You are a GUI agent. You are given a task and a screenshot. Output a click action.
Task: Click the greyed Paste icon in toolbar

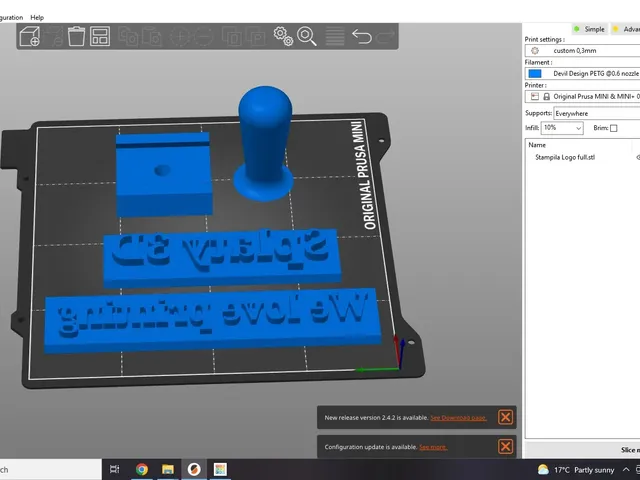(151, 36)
